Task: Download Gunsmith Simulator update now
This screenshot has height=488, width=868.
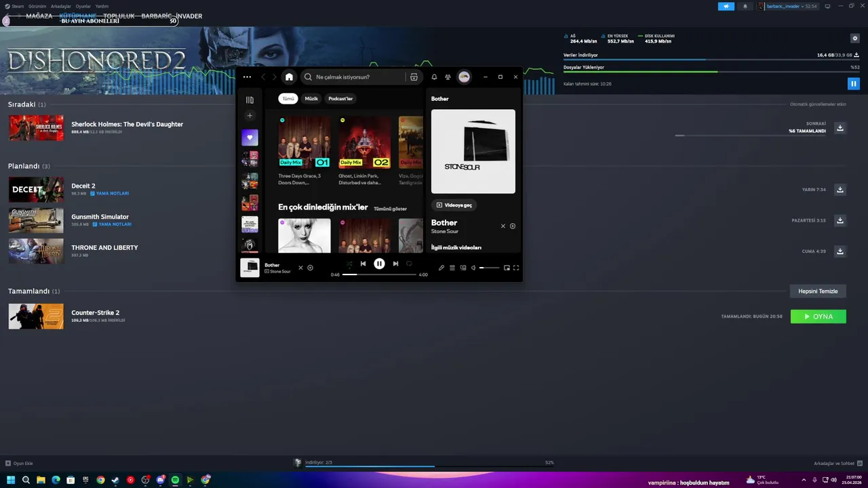Action: coord(840,220)
